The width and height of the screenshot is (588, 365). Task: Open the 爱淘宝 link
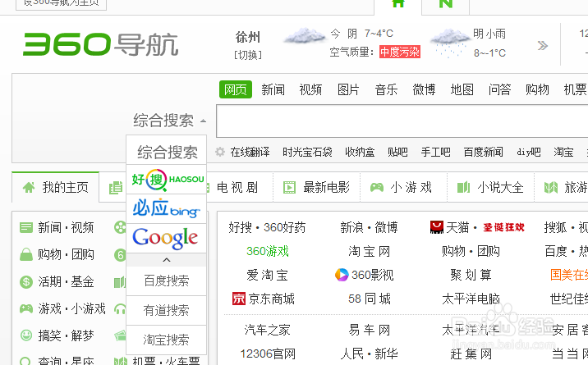268,275
